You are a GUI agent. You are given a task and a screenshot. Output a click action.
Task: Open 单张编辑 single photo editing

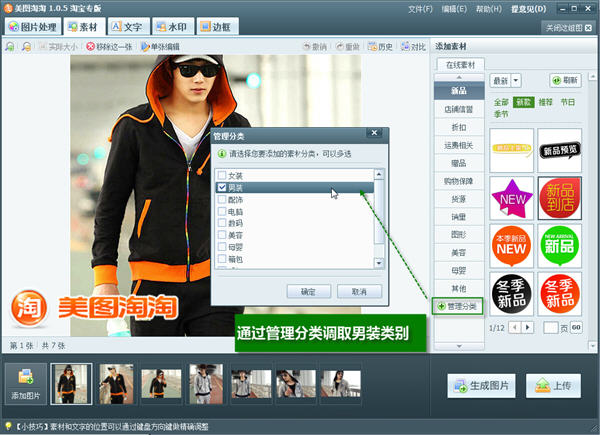(x=160, y=47)
